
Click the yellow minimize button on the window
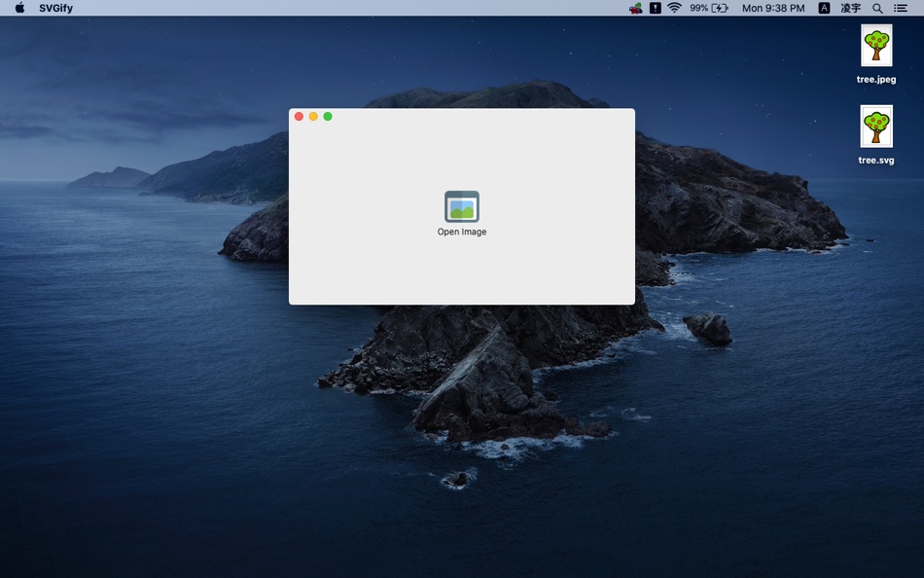click(x=312, y=116)
